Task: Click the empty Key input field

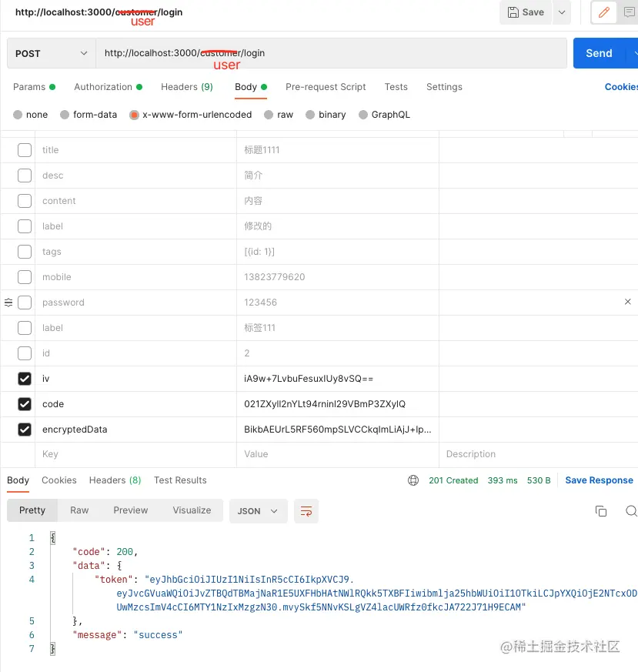Action: pos(135,454)
